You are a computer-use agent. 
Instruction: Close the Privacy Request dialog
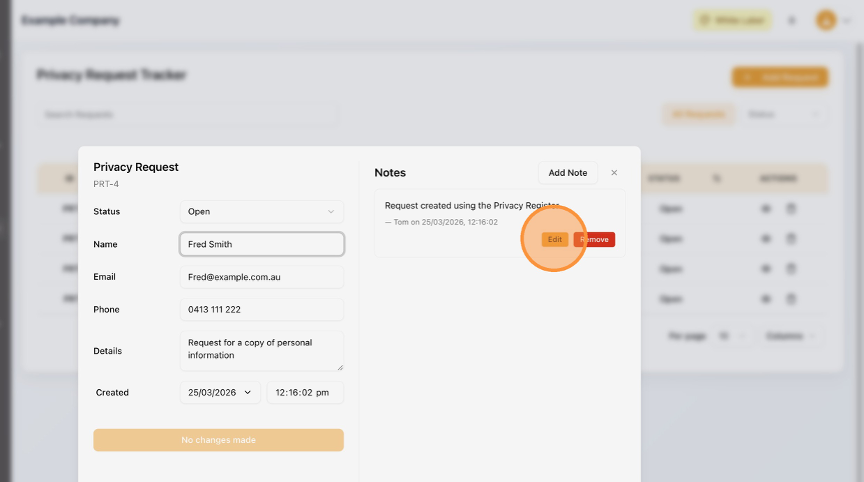(614, 173)
